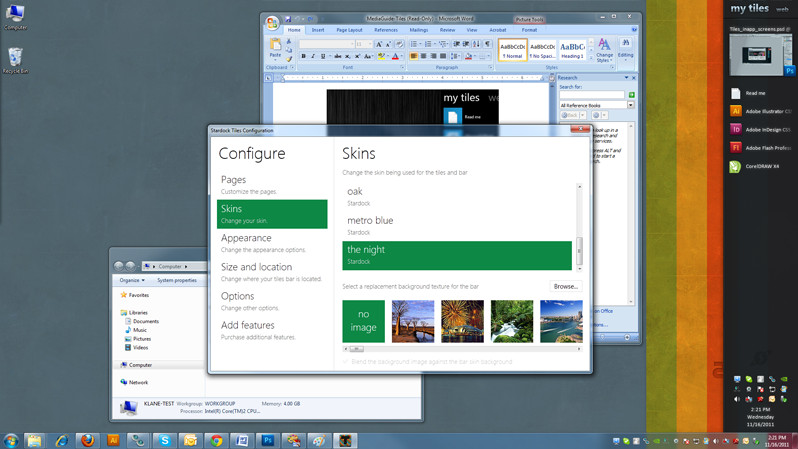Open the font size dropdown in Word
Viewport: 798px width, 449px height.
(x=370, y=44)
